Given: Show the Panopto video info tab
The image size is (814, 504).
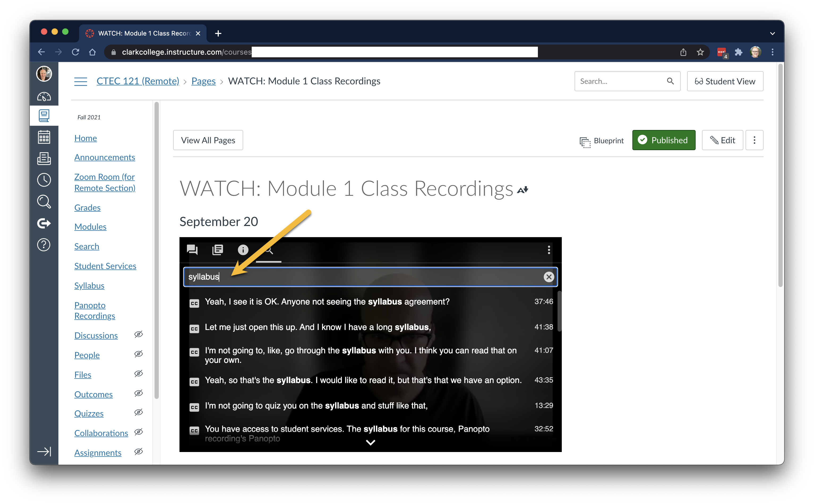Looking at the screenshot, I should coord(243,250).
